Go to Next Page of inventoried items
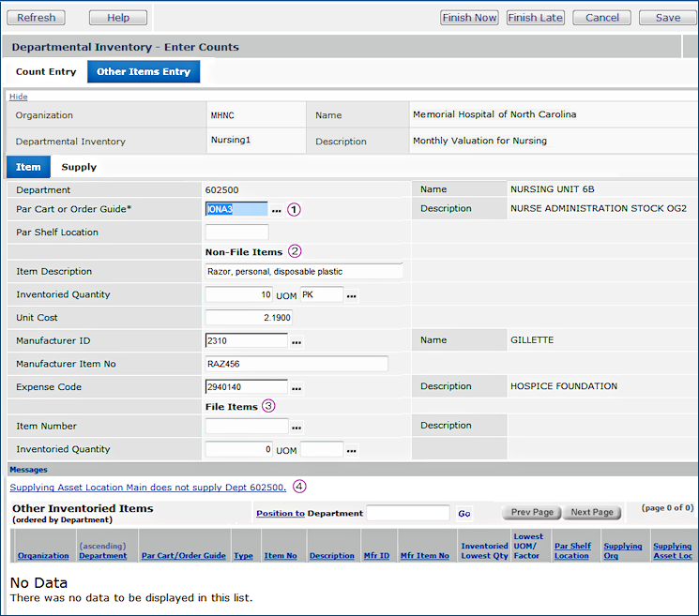Viewport: 699px width, 616px height. pyautogui.click(x=592, y=513)
